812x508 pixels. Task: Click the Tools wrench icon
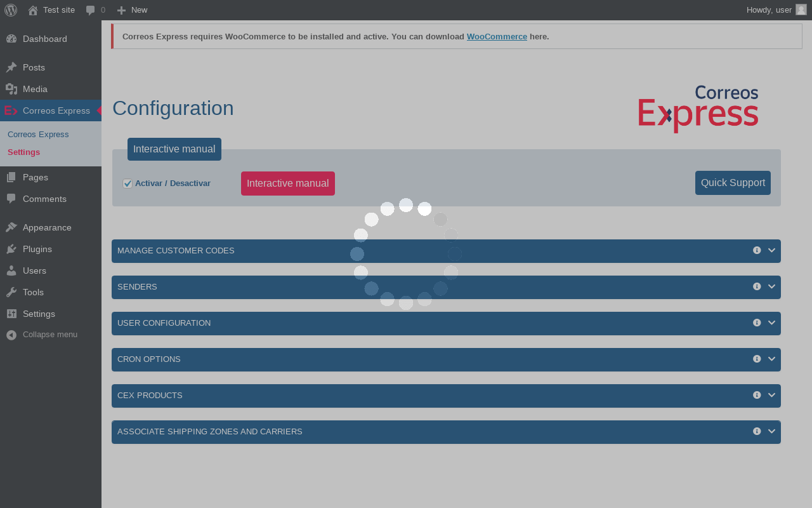(11, 292)
